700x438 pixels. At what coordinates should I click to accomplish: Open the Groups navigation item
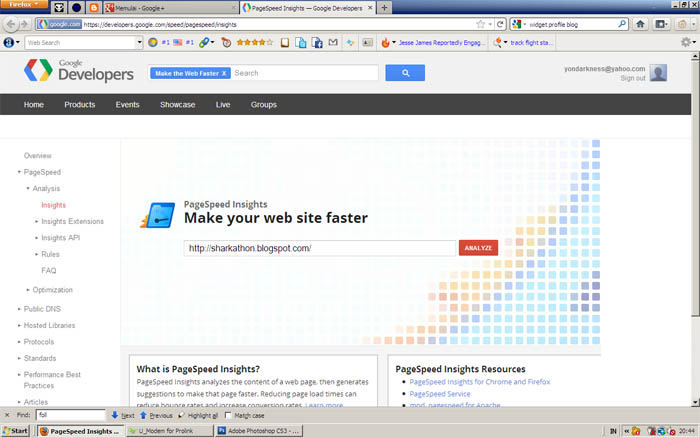264,104
